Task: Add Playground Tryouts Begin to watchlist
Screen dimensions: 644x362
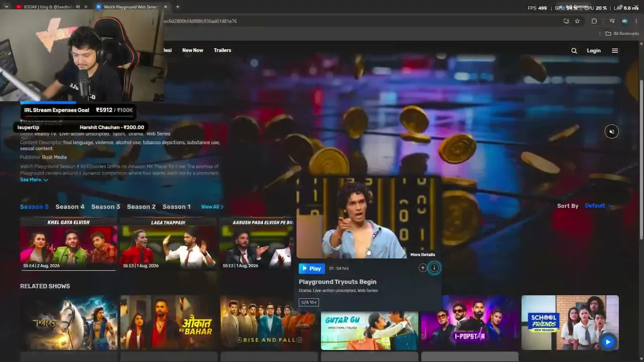Action: (x=423, y=268)
